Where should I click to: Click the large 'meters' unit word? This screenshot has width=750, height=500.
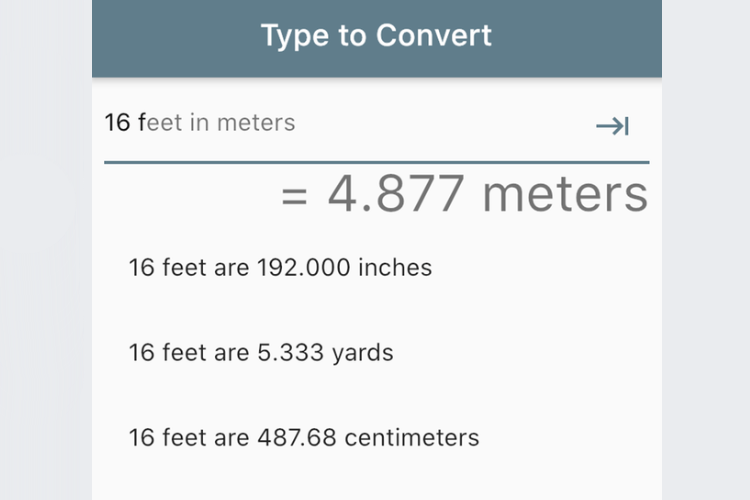(565, 195)
